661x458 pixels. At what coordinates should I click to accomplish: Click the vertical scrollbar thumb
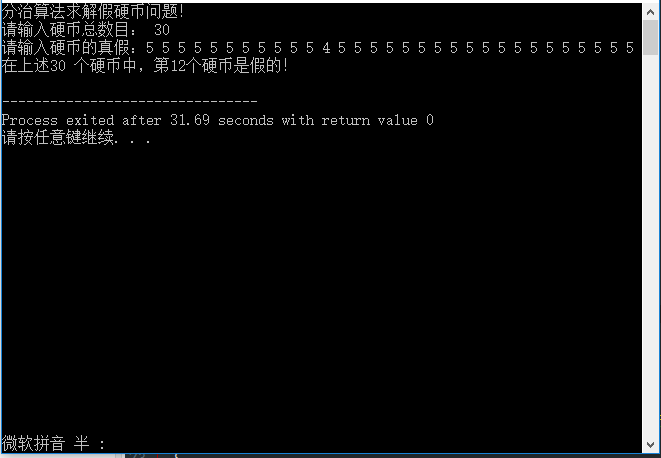[x=650, y=37]
